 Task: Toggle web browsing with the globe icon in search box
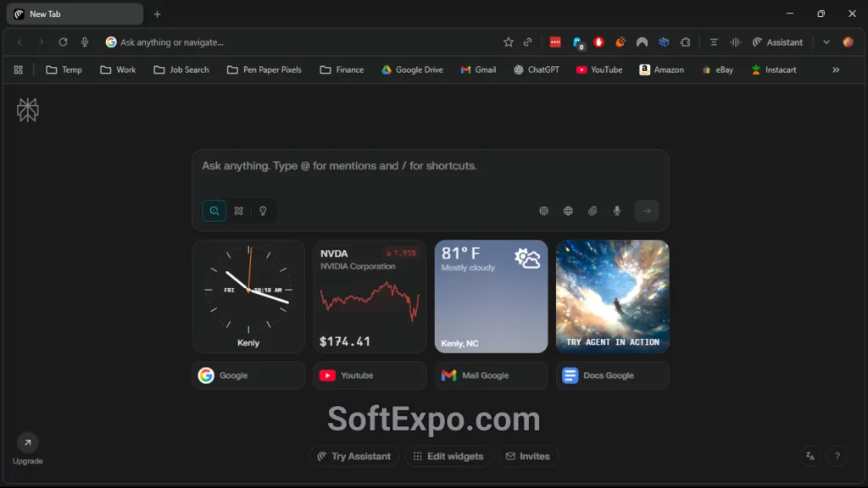point(568,211)
